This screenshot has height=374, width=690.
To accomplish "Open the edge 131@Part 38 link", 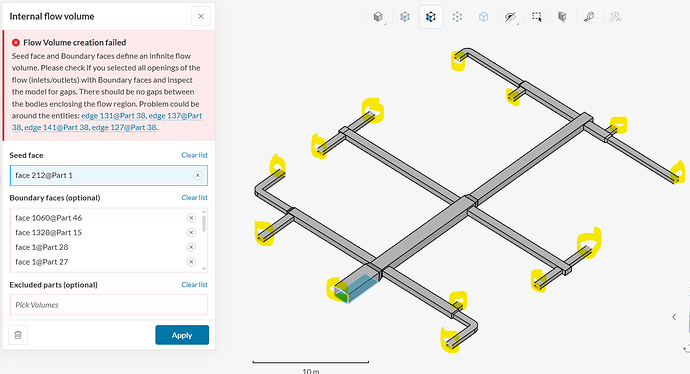I will [113, 116].
